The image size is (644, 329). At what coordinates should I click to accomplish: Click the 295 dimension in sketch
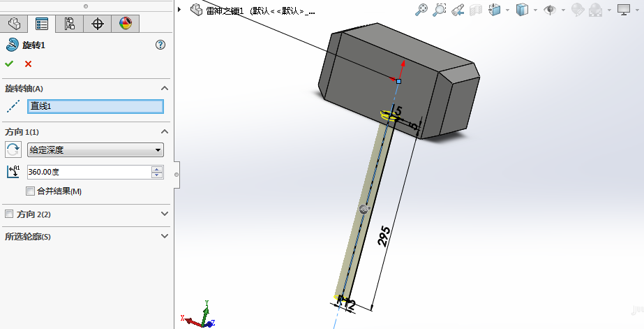pos(384,236)
